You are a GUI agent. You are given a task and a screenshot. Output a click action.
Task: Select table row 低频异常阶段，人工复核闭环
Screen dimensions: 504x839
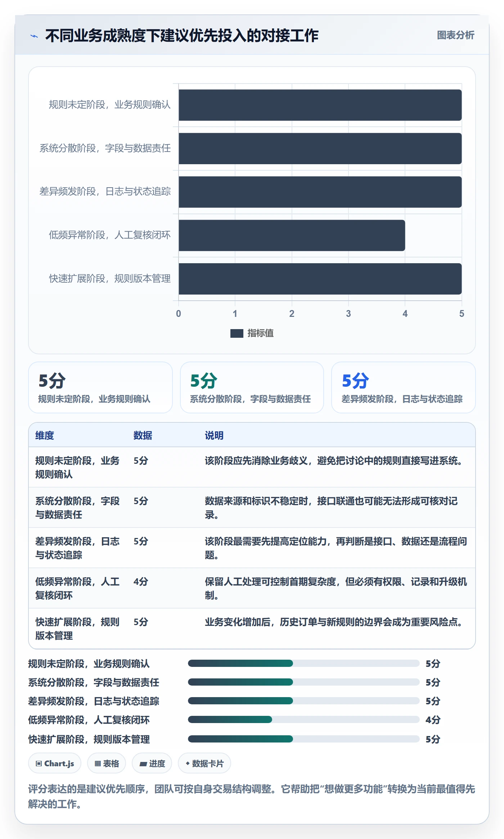coord(252,588)
